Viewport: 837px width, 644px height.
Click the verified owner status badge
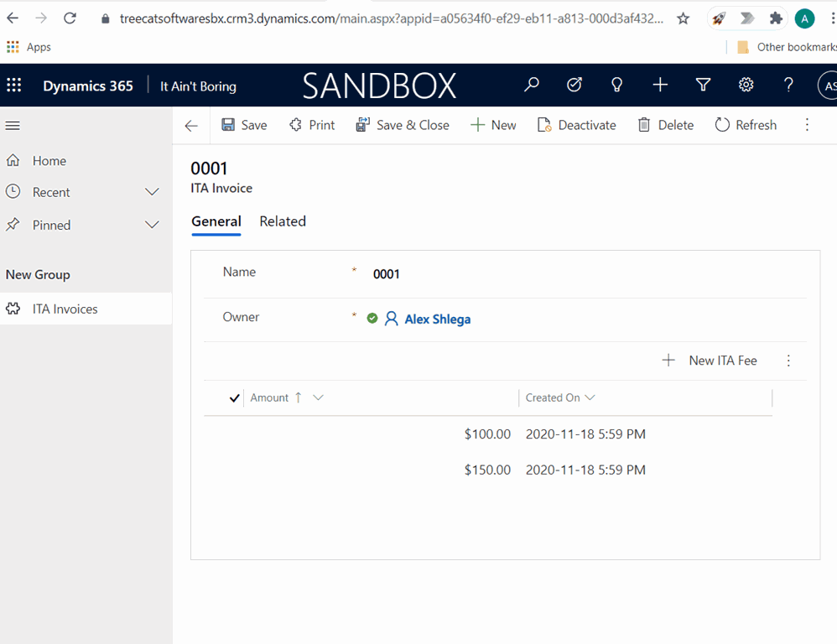[372, 318]
